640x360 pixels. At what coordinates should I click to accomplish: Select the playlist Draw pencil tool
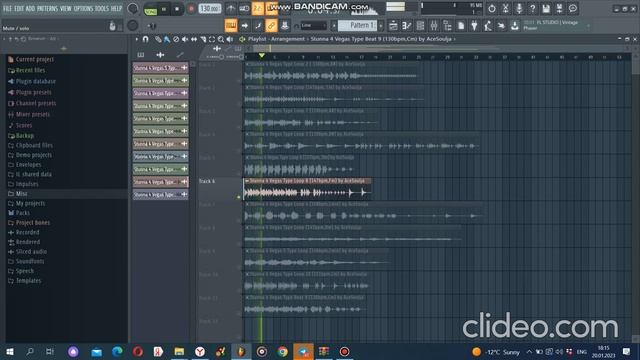[x=158, y=39]
